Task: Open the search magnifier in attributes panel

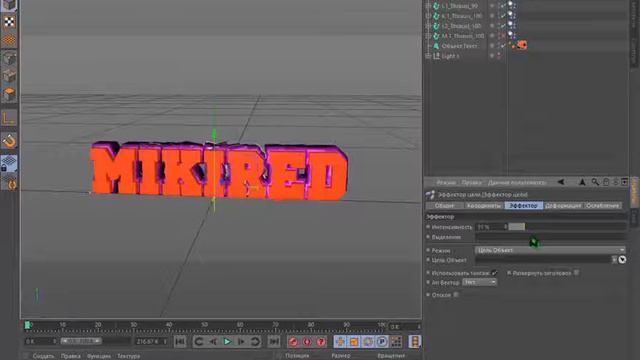Action: (x=595, y=182)
